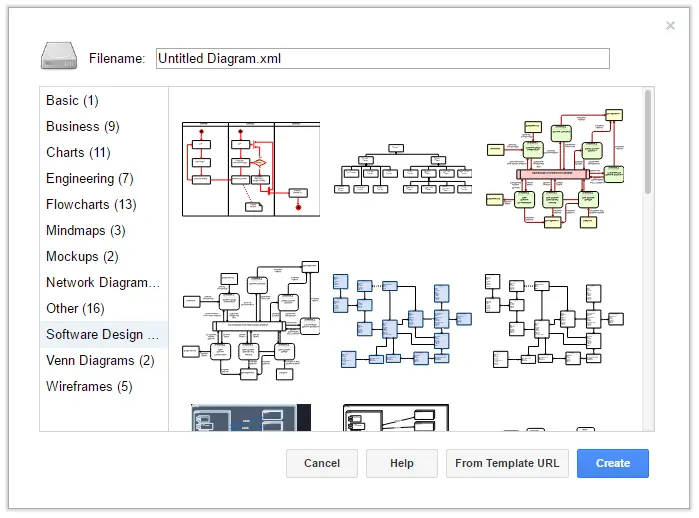Click the template list vertical scrollbar
This screenshot has width=699, height=518.
coord(648,140)
